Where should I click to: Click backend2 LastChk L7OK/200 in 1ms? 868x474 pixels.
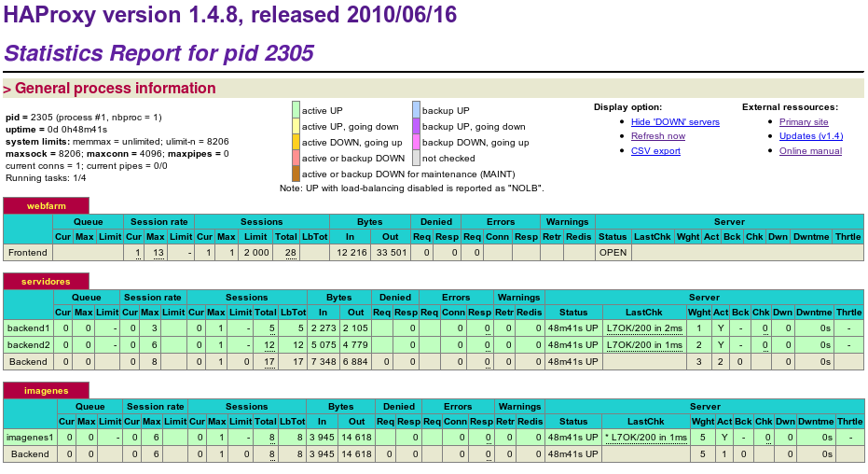pos(644,345)
